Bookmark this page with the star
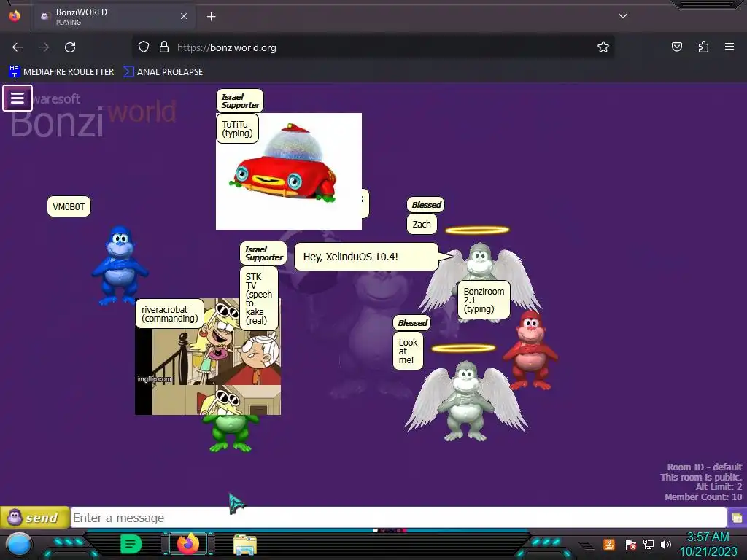This screenshot has height=560, width=747. [603, 47]
